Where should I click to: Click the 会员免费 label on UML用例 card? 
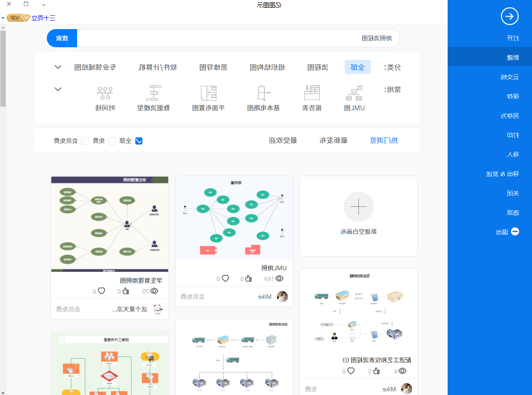coord(193,297)
